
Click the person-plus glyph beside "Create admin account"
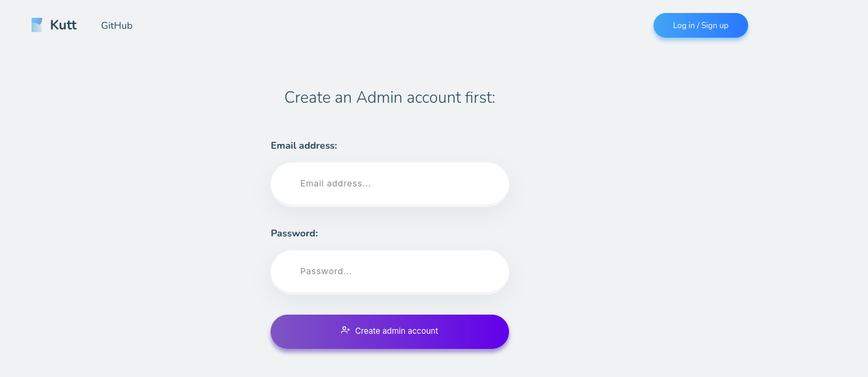[x=345, y=330]
